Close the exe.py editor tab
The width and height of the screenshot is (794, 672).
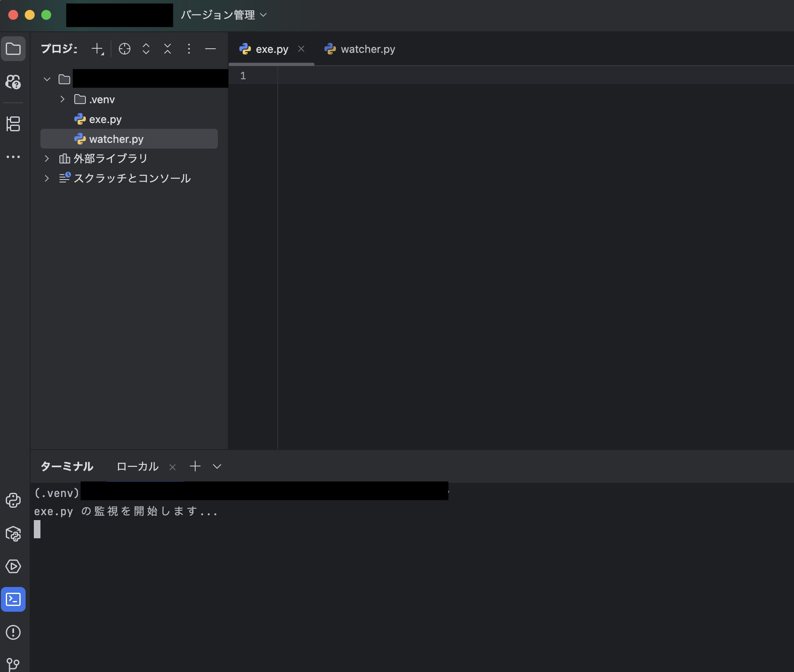pyautogui.click(x=301, y=49)
